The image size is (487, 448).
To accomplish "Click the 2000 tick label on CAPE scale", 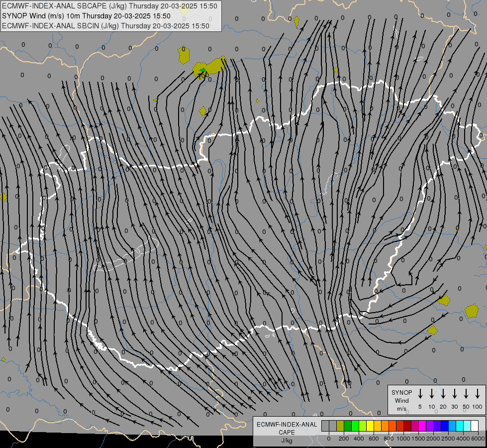I will tap(433, 439).
